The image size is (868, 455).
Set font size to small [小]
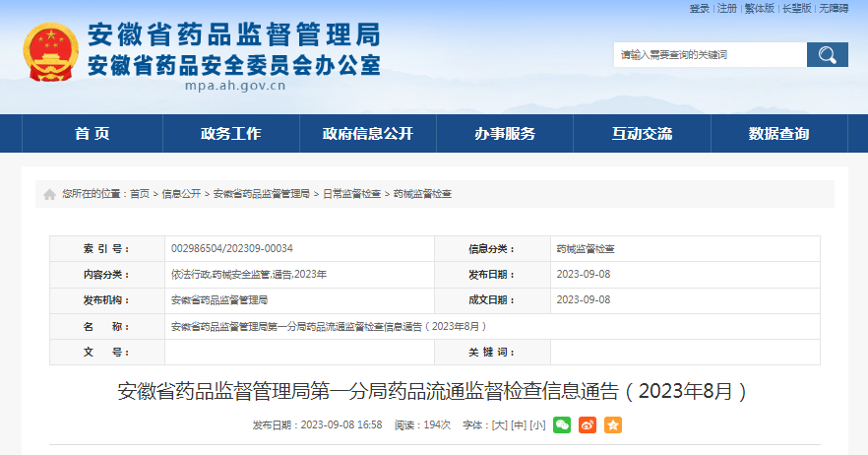[x=537, y=425]
